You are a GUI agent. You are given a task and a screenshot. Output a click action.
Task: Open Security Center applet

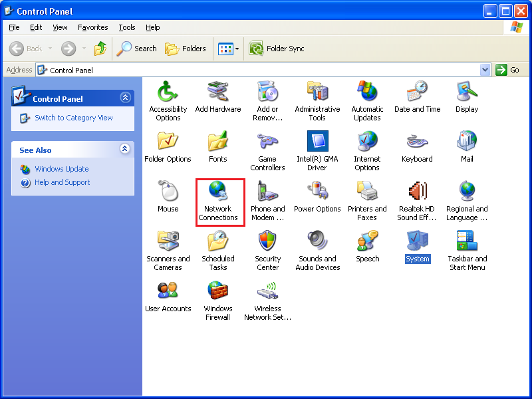pos(267,251)
